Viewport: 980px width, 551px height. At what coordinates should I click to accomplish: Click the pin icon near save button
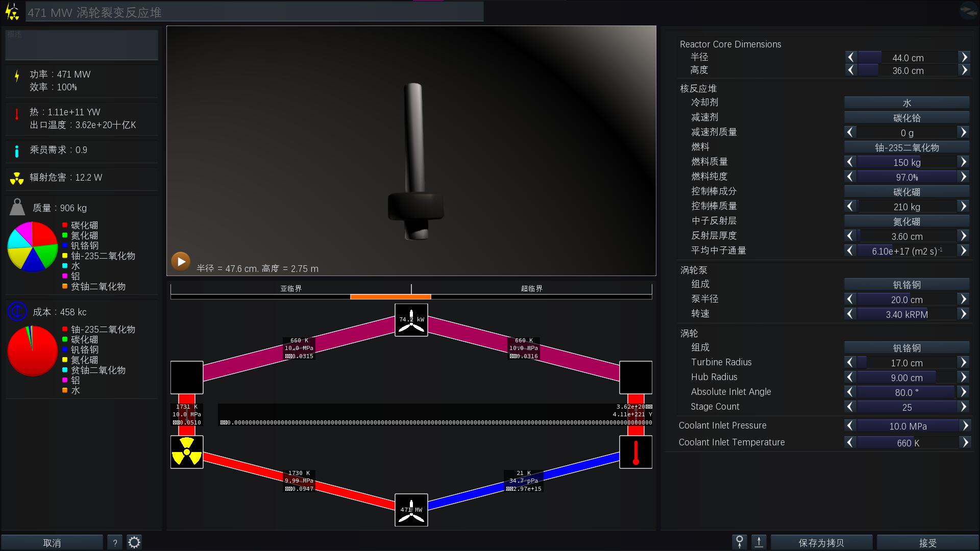tap(739, 542)
